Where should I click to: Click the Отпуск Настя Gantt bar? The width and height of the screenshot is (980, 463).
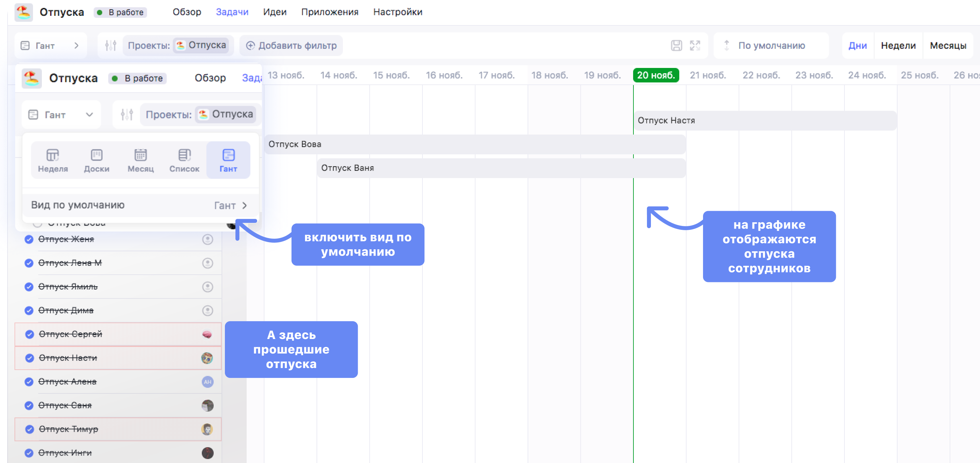(765, 121)
